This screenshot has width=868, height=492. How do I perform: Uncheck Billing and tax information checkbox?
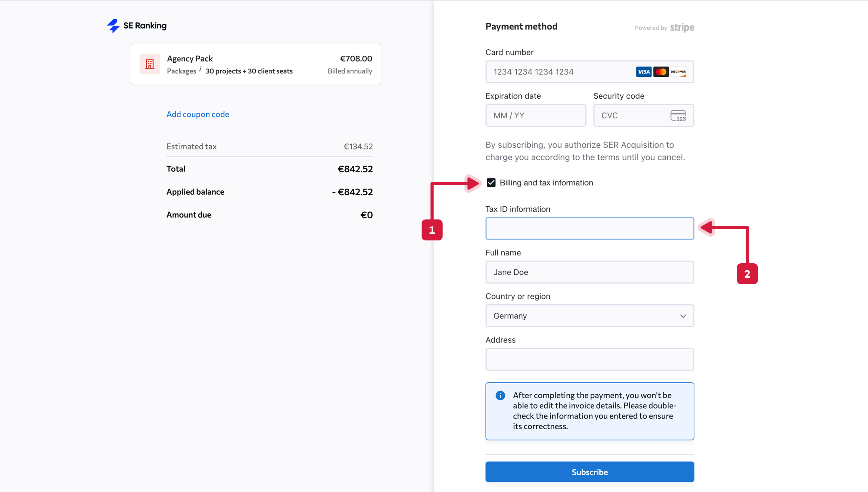point(491,183)
